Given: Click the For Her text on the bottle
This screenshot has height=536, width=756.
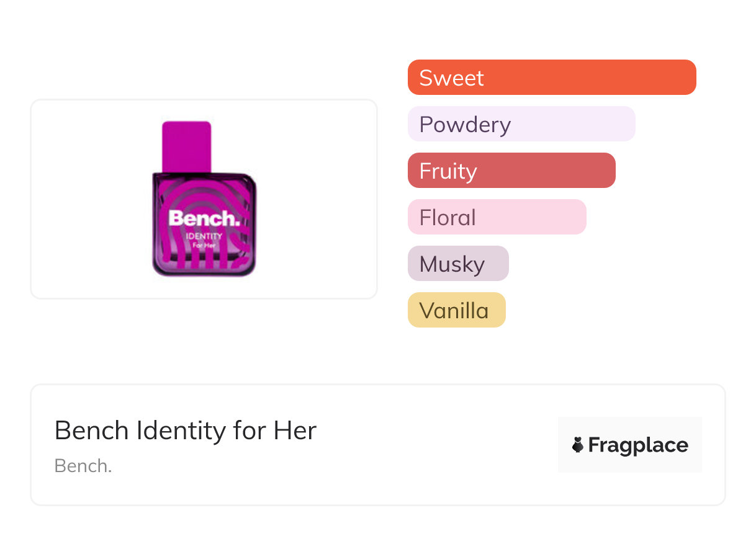Looking at the screenshot, I should 204,246.
